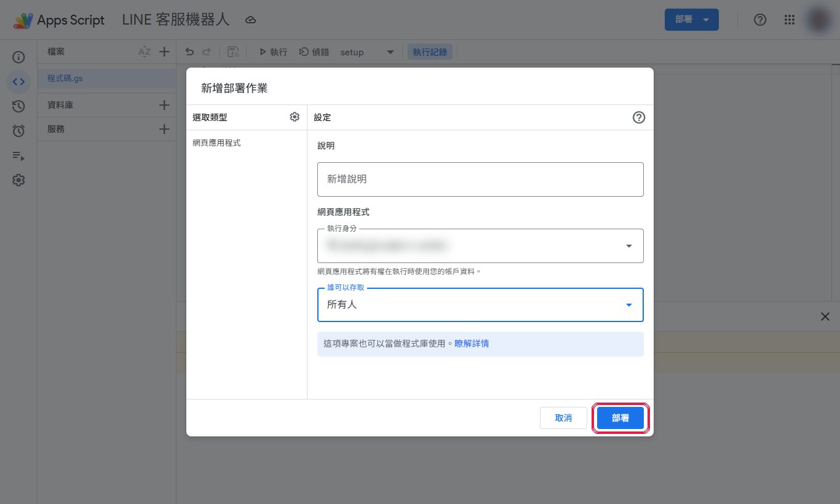Open the cloud save status icon
The height and width of the screenshot is (504, 840).
click(x=250, y=20)
